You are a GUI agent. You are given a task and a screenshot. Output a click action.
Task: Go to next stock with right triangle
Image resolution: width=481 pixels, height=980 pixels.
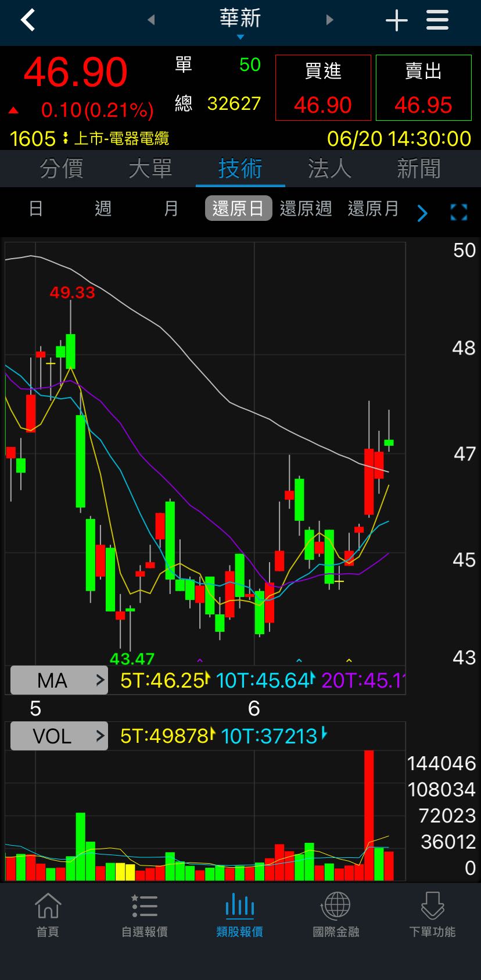point(329,20)
